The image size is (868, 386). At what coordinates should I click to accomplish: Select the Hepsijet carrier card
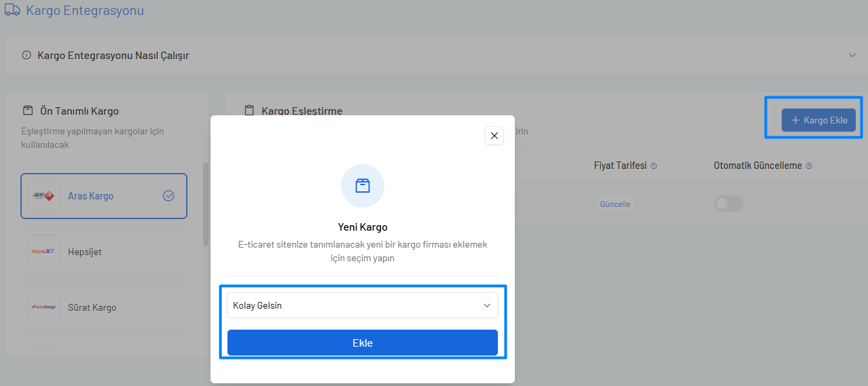pos(104,252)
